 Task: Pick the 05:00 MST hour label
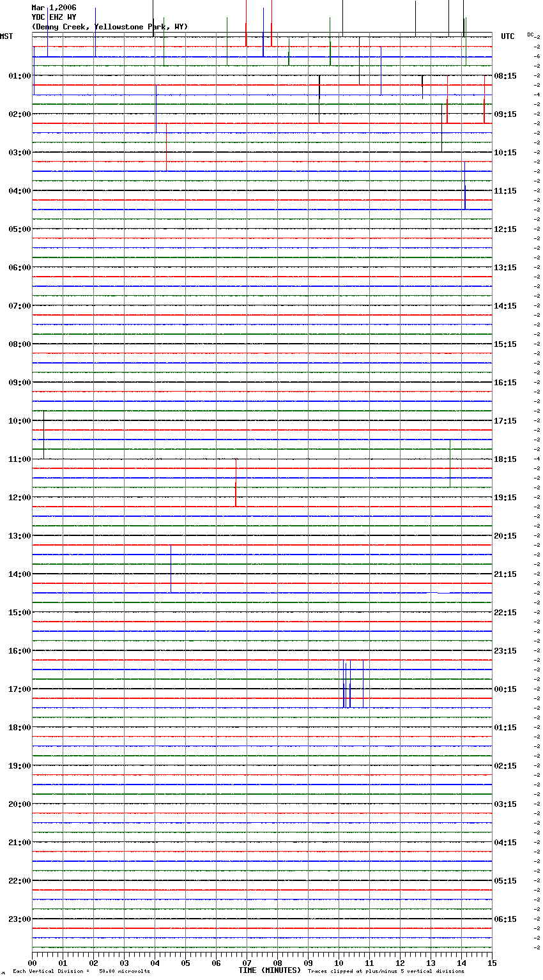(x=20, y=229)
